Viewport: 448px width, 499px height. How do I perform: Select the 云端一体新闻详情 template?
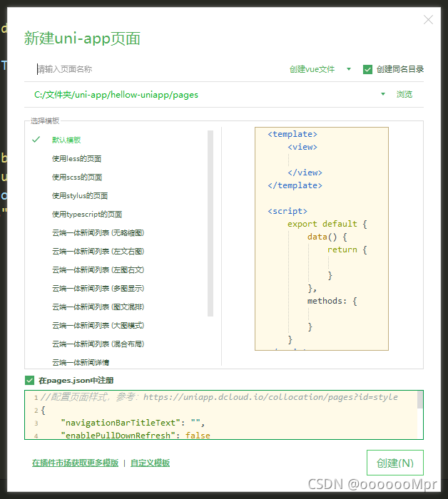pyautogui.click(x=81, y=362)
